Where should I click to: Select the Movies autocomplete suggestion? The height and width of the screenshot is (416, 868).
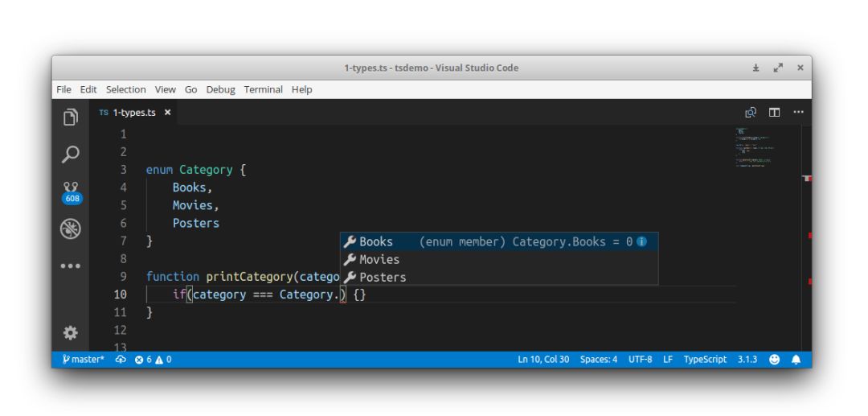(x=379, y=259)
